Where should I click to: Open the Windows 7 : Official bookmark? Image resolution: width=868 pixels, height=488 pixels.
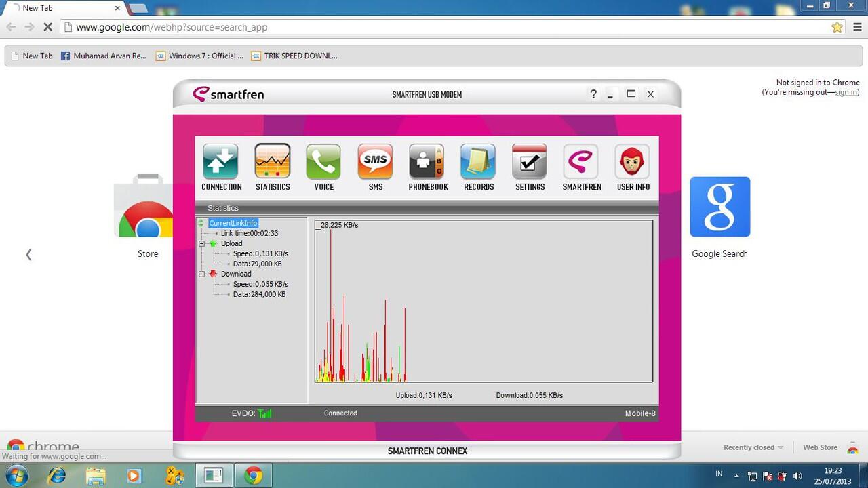tap(199, 56)
